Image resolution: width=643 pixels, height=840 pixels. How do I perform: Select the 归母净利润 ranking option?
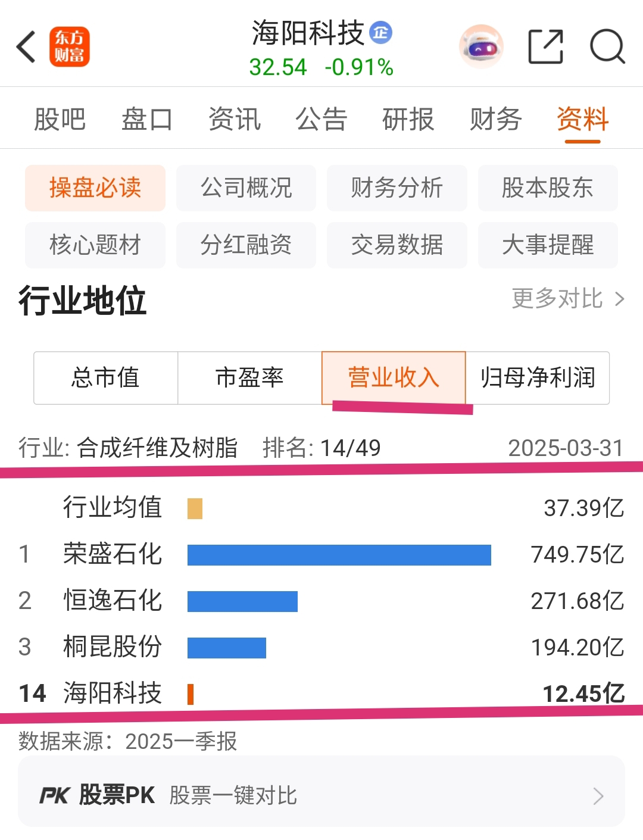(538, 378)
